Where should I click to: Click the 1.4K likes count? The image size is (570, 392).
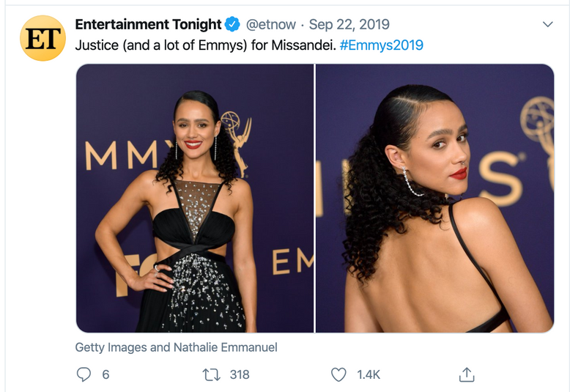[369, 374]
